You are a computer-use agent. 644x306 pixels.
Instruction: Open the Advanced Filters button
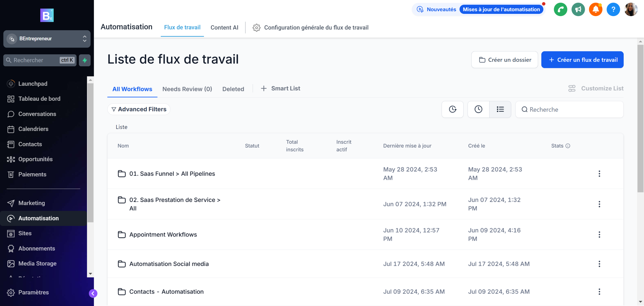coord(139,109)
